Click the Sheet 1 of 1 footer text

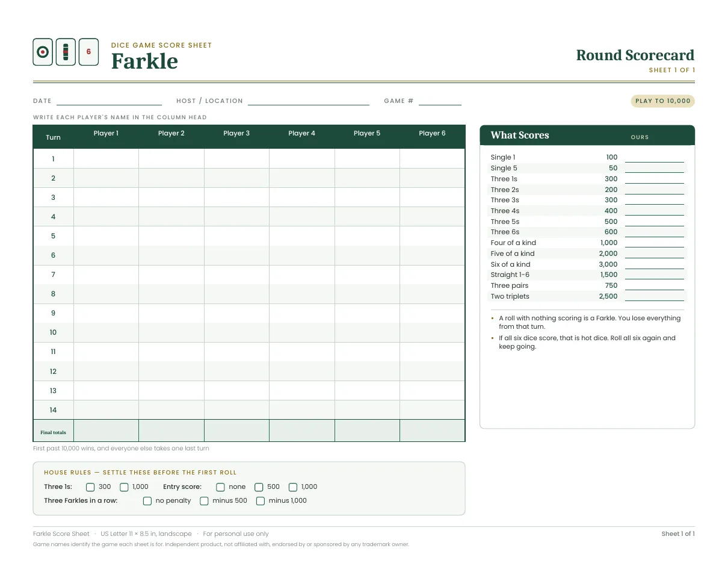pos(678,534)
